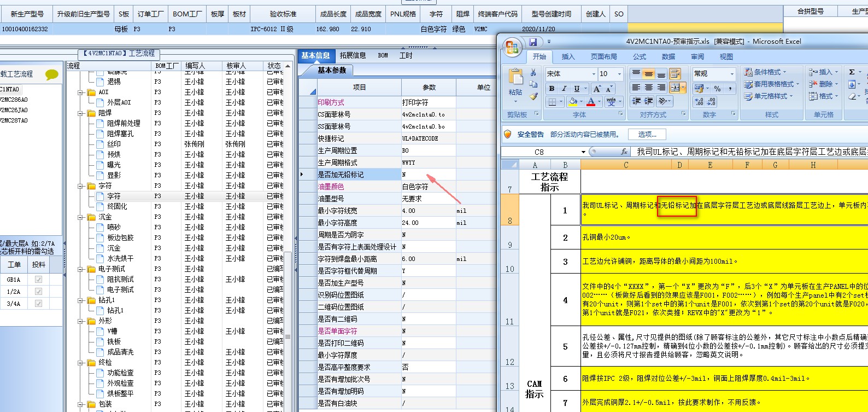Click the Save icon in Excel
The height and width of the screenshot is (412, 868).
pos(533,42)
